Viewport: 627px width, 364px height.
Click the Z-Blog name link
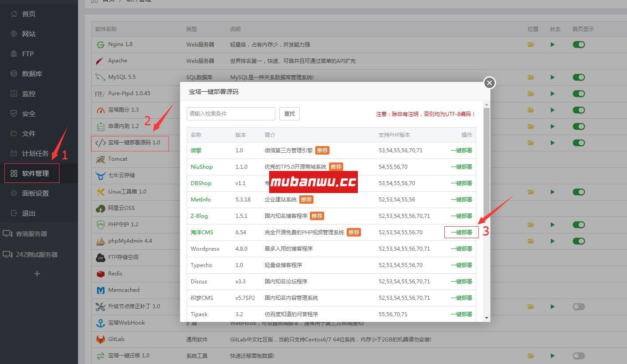coord(199,216)
